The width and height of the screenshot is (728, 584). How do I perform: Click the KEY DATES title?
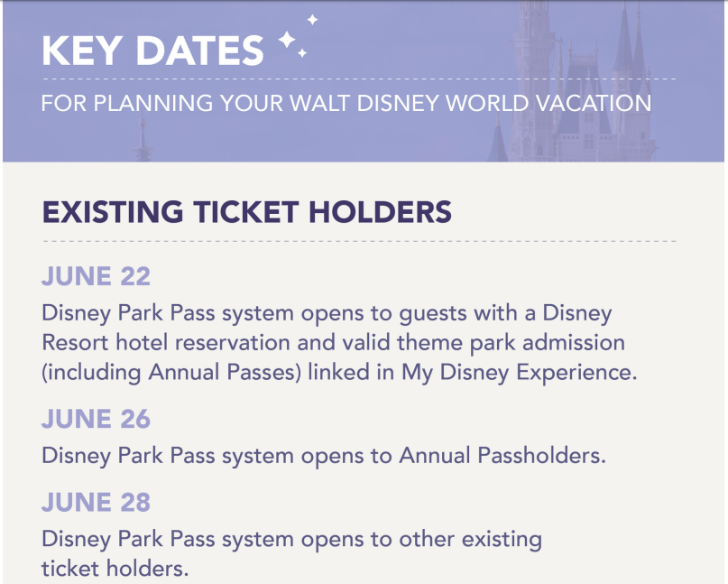152,51
